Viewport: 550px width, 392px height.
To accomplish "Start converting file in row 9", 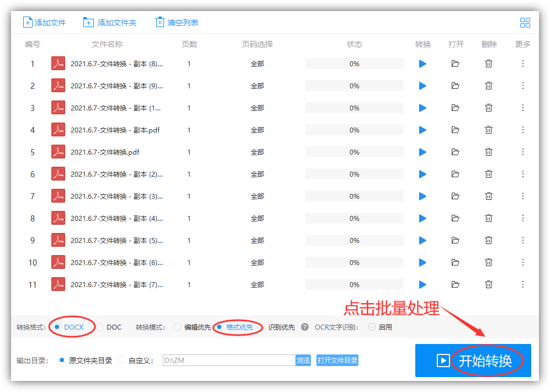I will [422, 241].
